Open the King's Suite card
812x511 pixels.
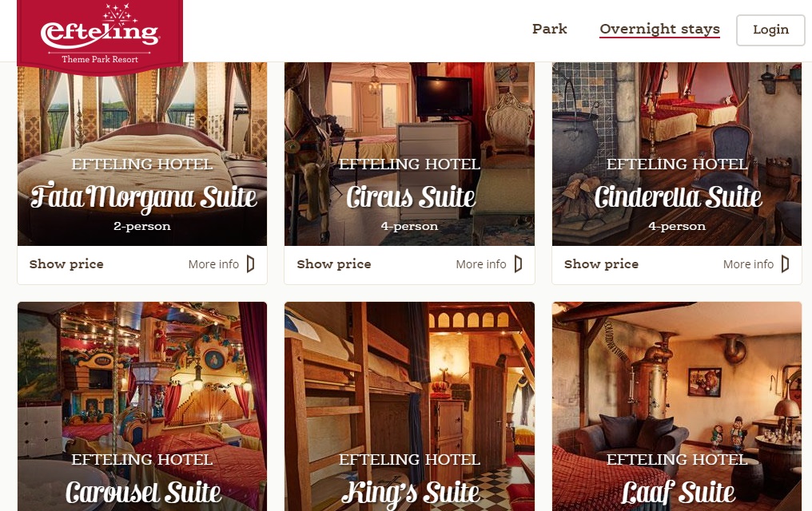click(410, 406)
